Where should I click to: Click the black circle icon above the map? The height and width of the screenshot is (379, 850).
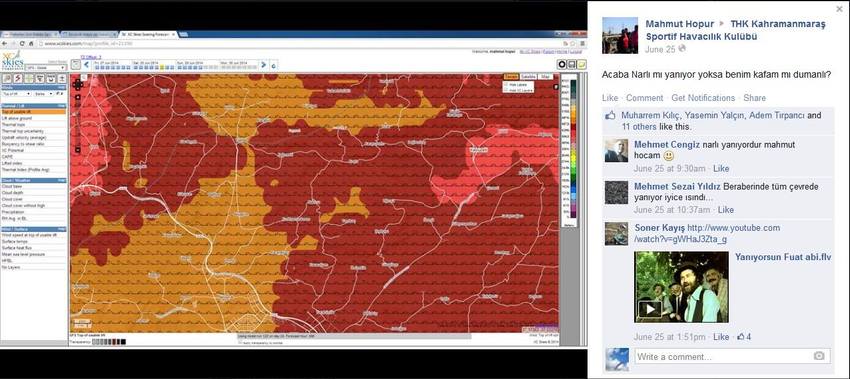pyautogui.click(x=562, y=65)
